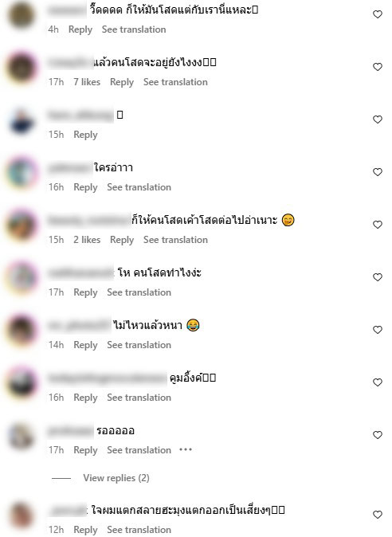Heart the comment posted 12h ago
Viewport: 392px width, 537px height.
(x=378, y=515)
